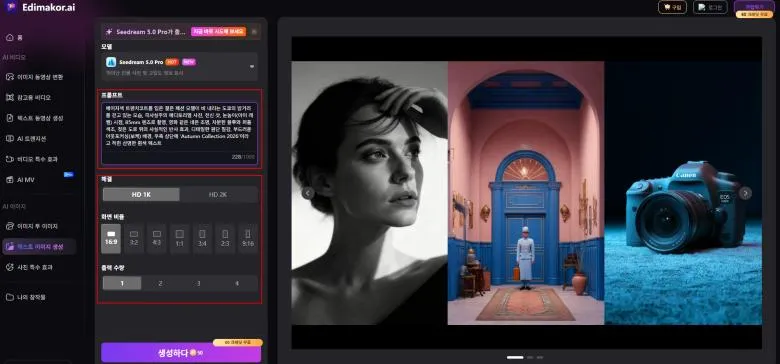
Task: Click the purple generate button
Action: (181, 353)
